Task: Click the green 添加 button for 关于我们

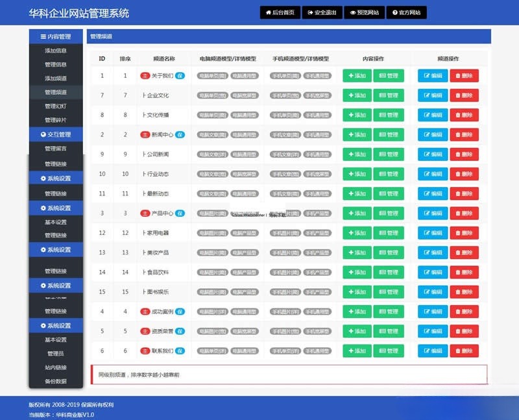Action: pos(357,76)
